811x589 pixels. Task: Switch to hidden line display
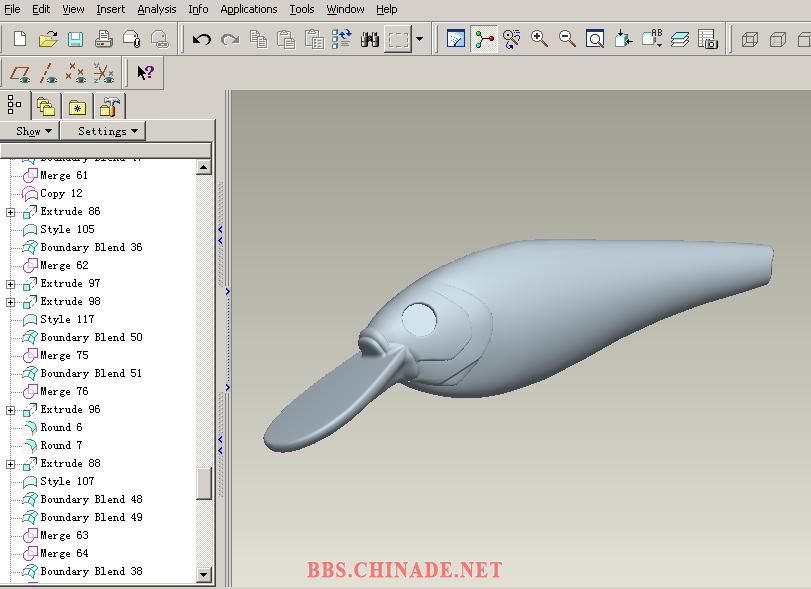point(777,39)
